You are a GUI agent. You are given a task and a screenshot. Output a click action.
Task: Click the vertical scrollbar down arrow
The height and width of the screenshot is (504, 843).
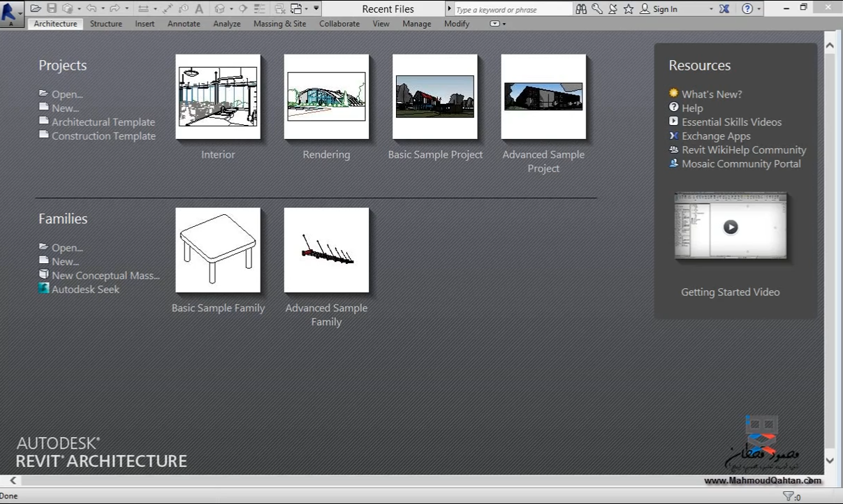[x=830, y=460]
